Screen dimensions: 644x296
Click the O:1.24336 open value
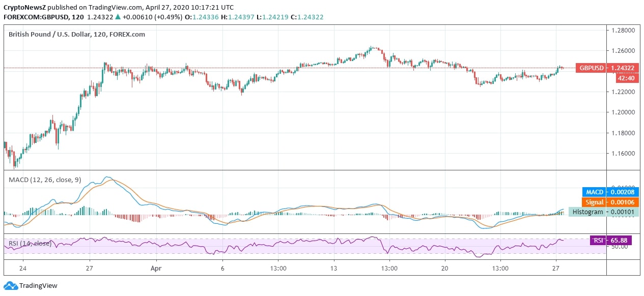201,17
